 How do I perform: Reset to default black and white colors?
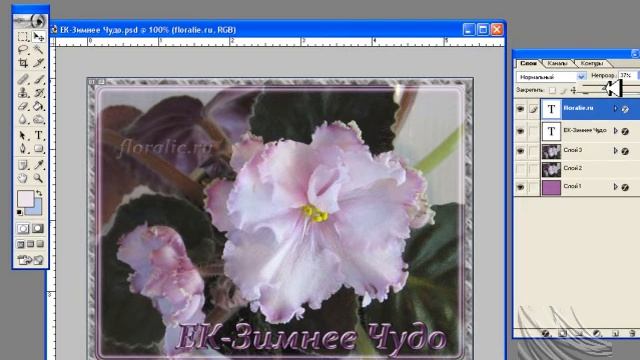[x=20, y=212]
